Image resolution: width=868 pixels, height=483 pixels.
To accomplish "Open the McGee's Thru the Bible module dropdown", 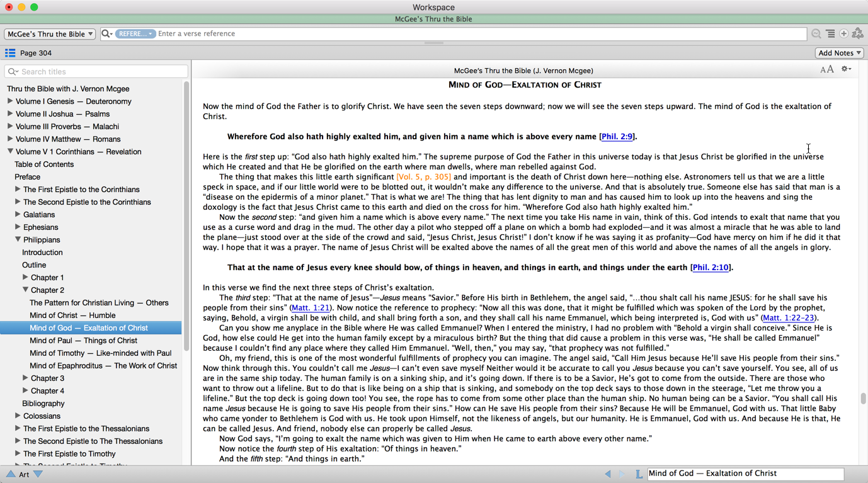I will (x=50, y=34).
